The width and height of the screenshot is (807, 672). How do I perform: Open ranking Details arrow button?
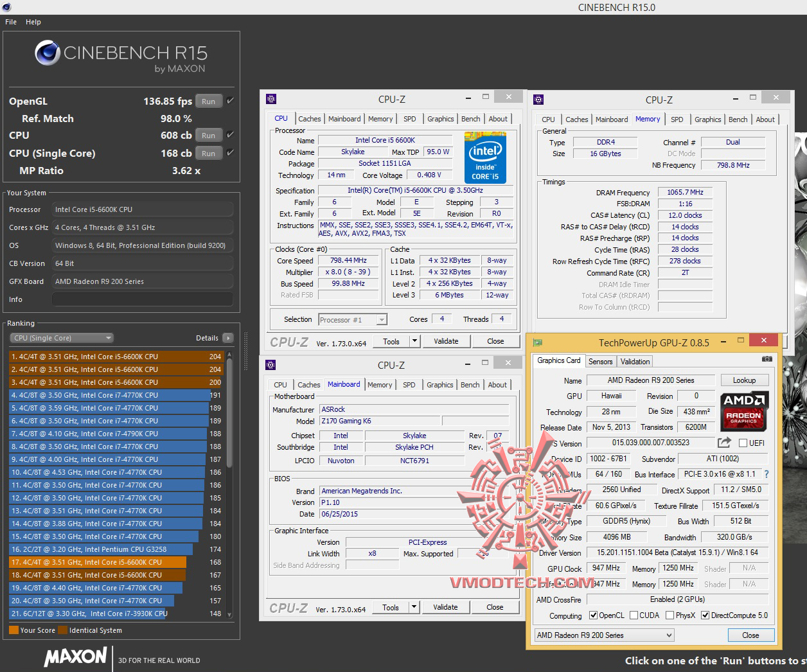point(228,338)
